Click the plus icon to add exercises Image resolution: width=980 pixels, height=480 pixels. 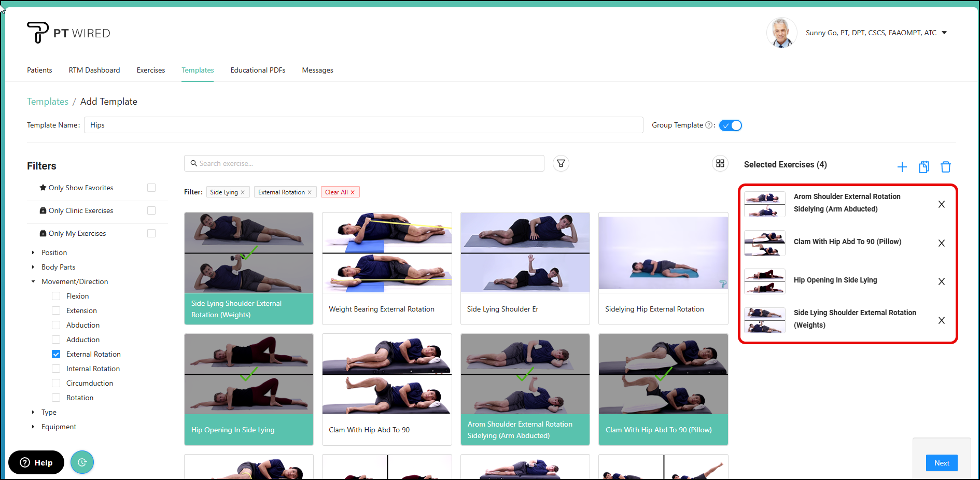tap(902, 167)
